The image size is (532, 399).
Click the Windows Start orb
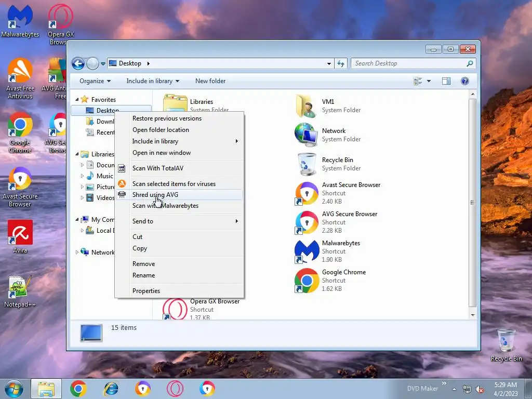(14, 389)
